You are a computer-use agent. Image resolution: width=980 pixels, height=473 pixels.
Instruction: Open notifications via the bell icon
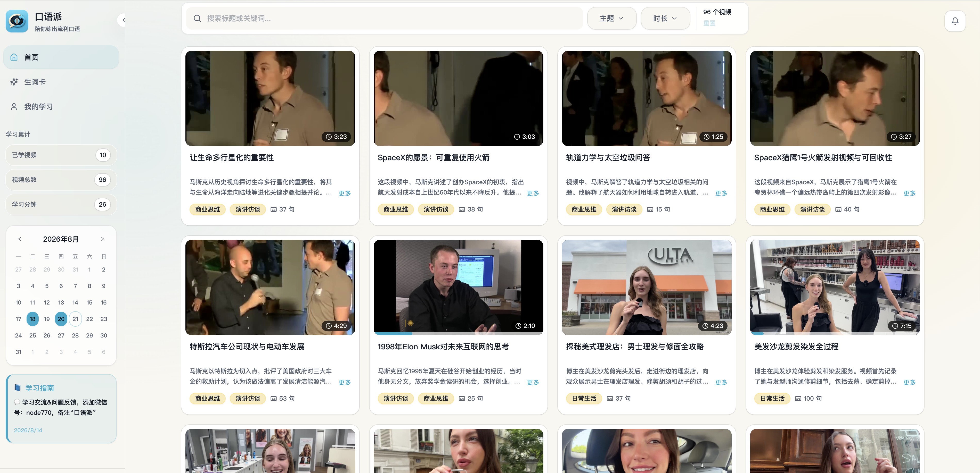[x=955, y=21]
